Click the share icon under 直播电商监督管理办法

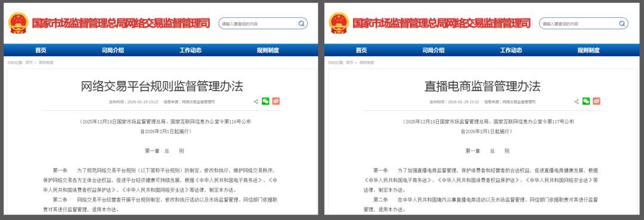(x=577, y=101)
